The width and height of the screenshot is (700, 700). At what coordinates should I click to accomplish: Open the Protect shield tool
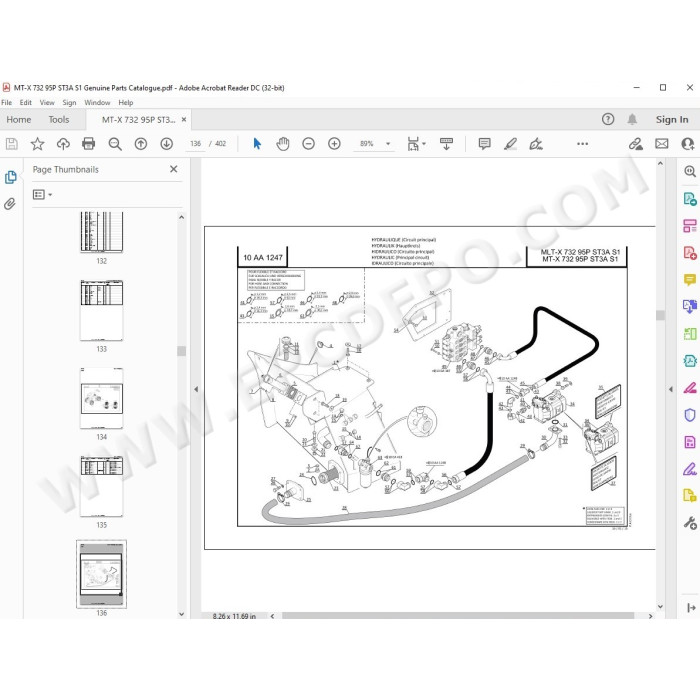click(690, 415)
